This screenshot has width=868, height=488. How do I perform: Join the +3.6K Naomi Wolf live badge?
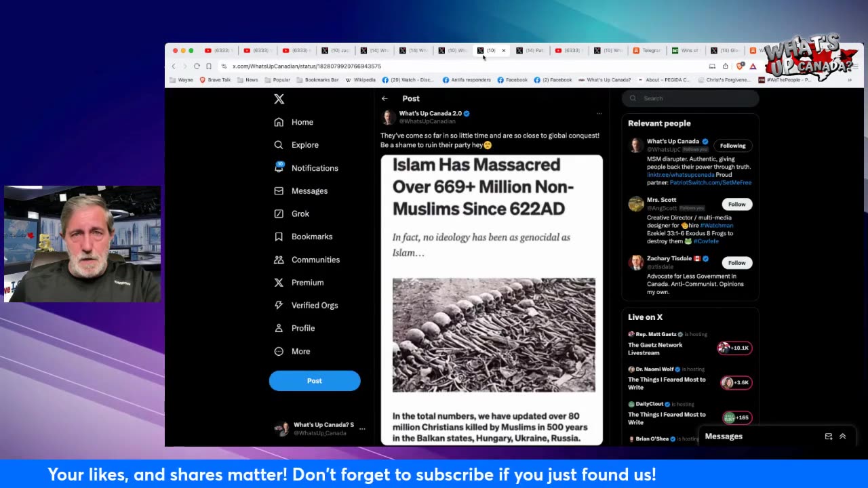[736, 383]
